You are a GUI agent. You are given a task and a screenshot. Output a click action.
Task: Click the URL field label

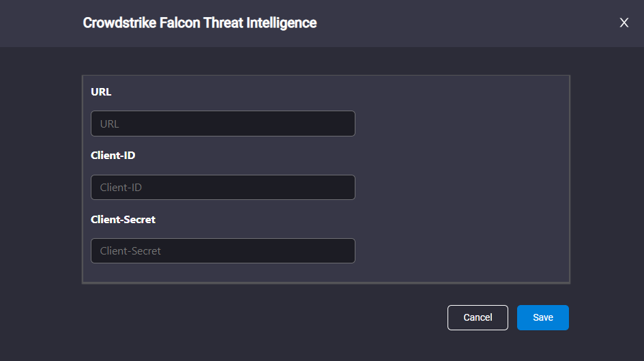(101, 92)
